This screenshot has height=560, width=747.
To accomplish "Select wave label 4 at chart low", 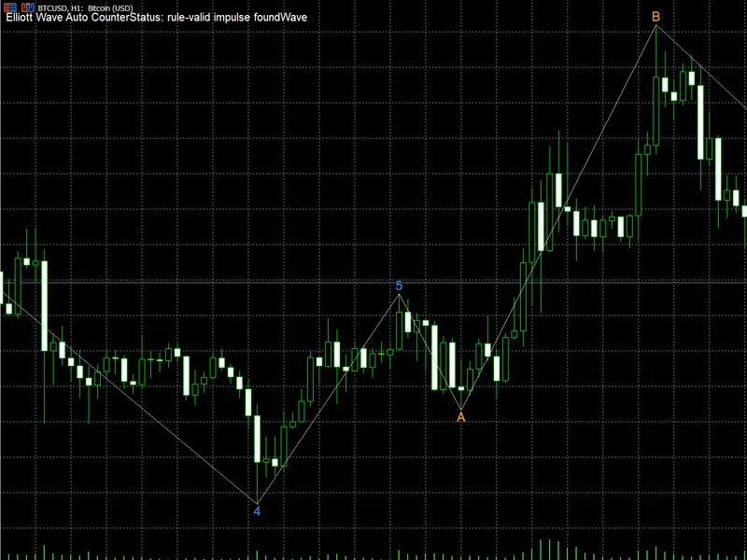I will (x=258, y=511).
